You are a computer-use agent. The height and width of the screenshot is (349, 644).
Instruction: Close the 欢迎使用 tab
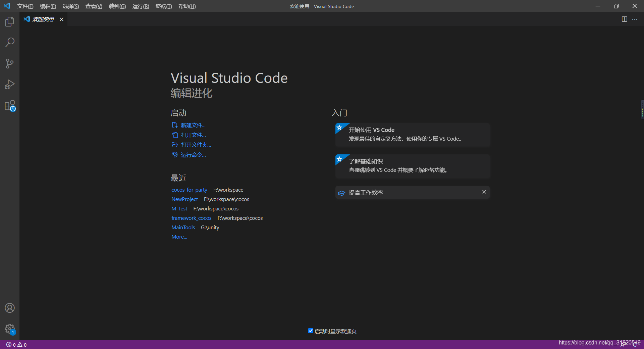(61, 19)
